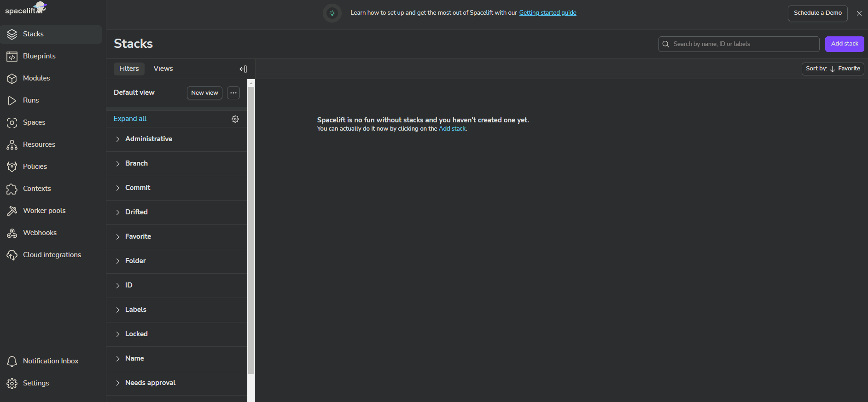Open the three-dots view options menu
This screenshot has height=402, width=868.
233,93
